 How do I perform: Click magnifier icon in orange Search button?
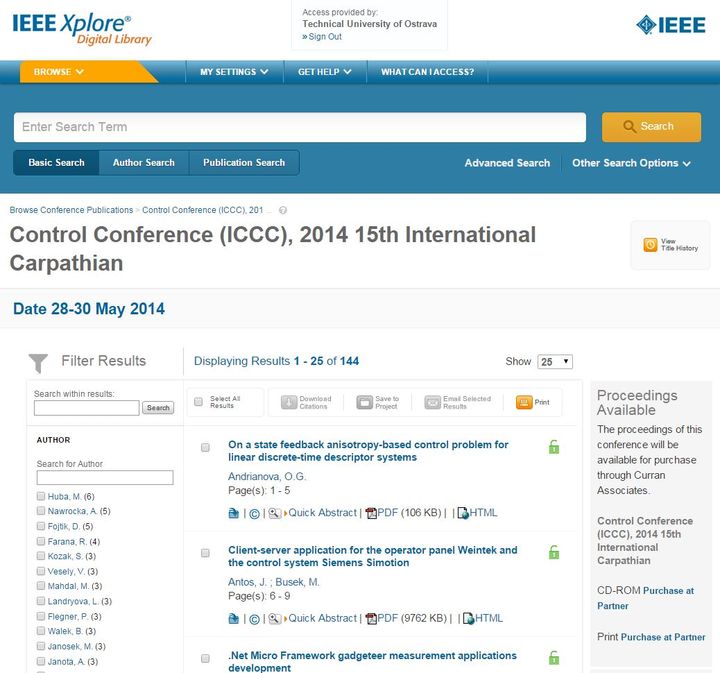coord(630,127)
